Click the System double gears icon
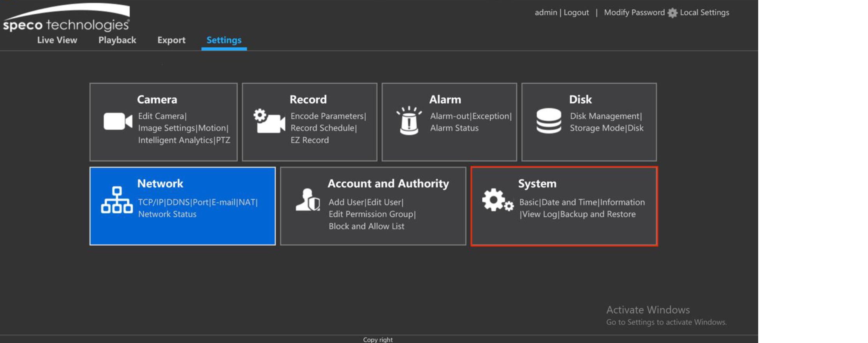Image resolution: width=868 pixels, height=343 pixels. [497, 200]
